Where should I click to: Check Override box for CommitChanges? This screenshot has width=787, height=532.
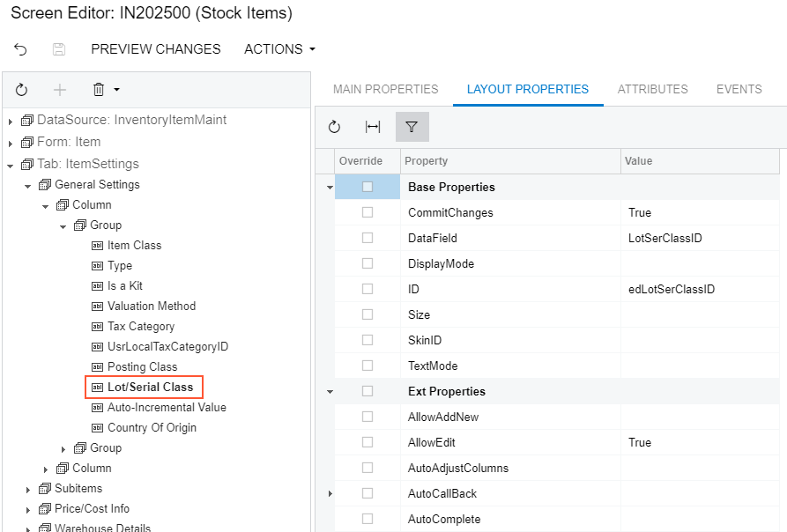(368, 212)
